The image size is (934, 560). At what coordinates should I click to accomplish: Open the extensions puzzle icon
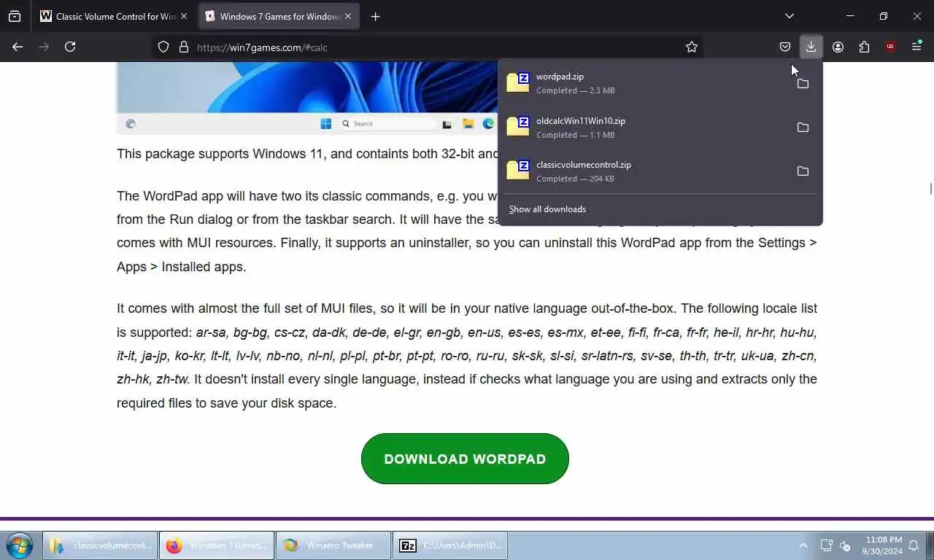[864, 47]
